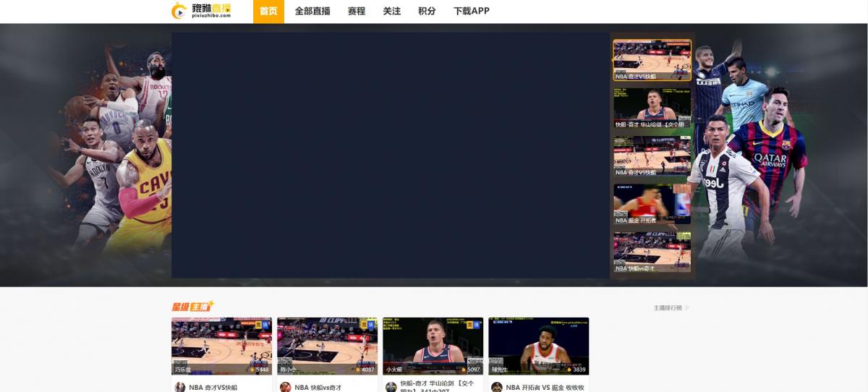Image resolution: width=868 pixels, height=392 pixels.
Task: Click avatar beside NBA 奇才VS快船 title
Action: point(179,387)
